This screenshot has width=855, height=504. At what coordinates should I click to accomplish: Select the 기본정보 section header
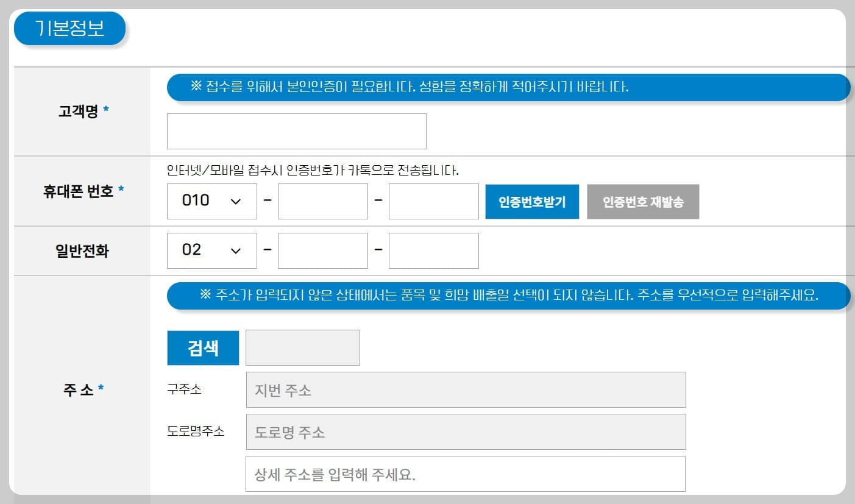(x=69, y=28)
